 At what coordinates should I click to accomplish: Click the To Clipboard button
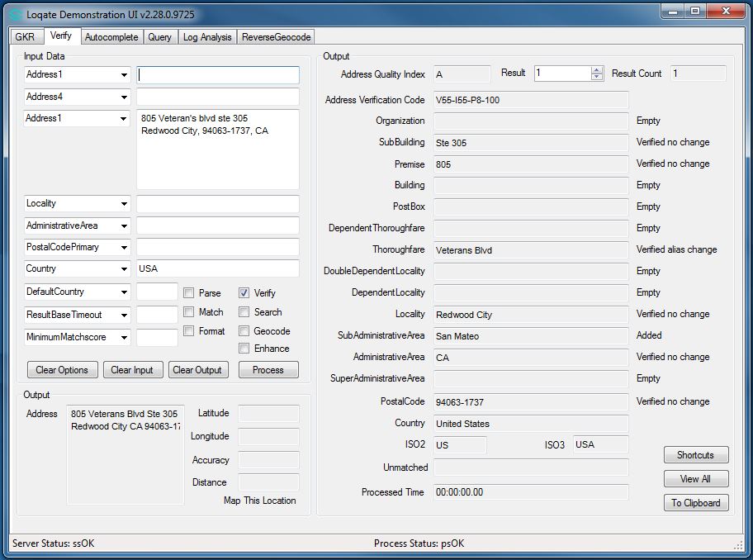click(695, 502)
